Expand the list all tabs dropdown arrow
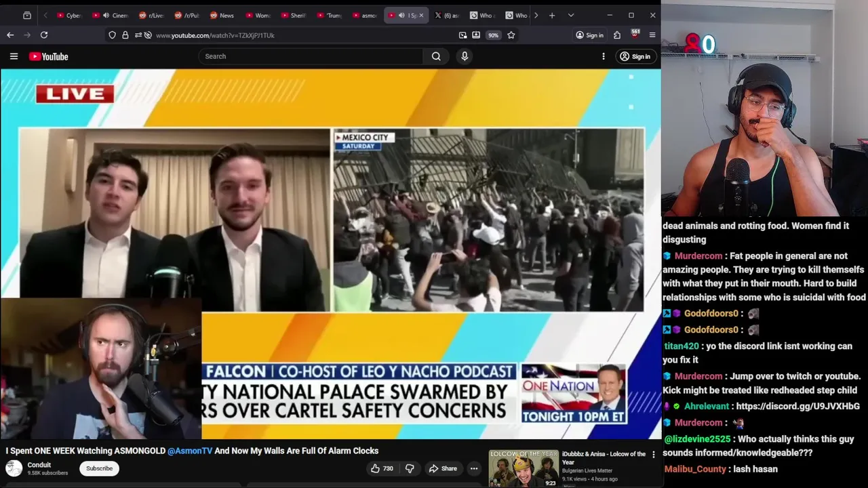The width and height of the screenshot is (868, 488). coord(571,15)
